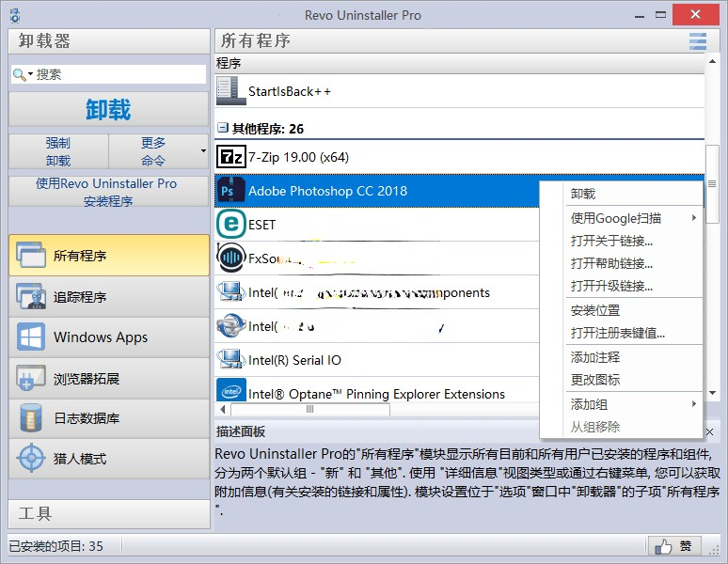
Task: Click the thumbs-up icon in status bar
Action: pos(663,547)
